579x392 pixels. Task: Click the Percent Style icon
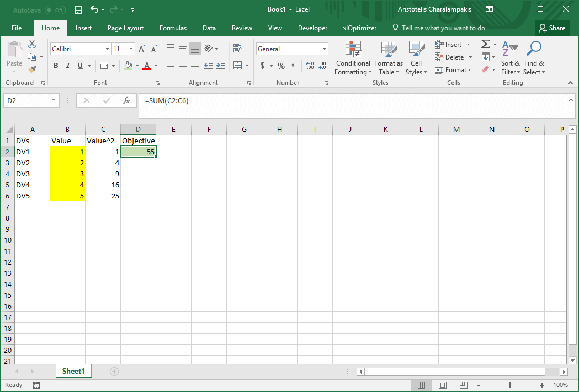[x=281, y=66]
